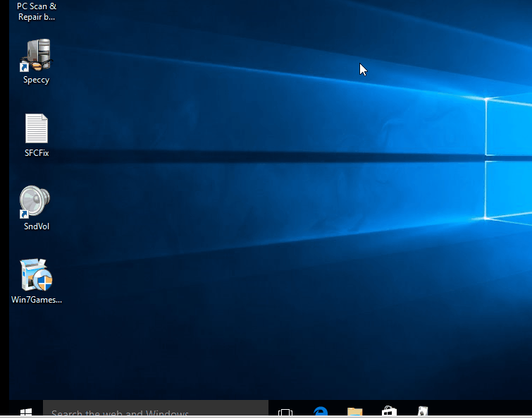Click the Speccy label text
This screenshot has width=532, height=419.
pyautogui.click(x=37, y=80)
